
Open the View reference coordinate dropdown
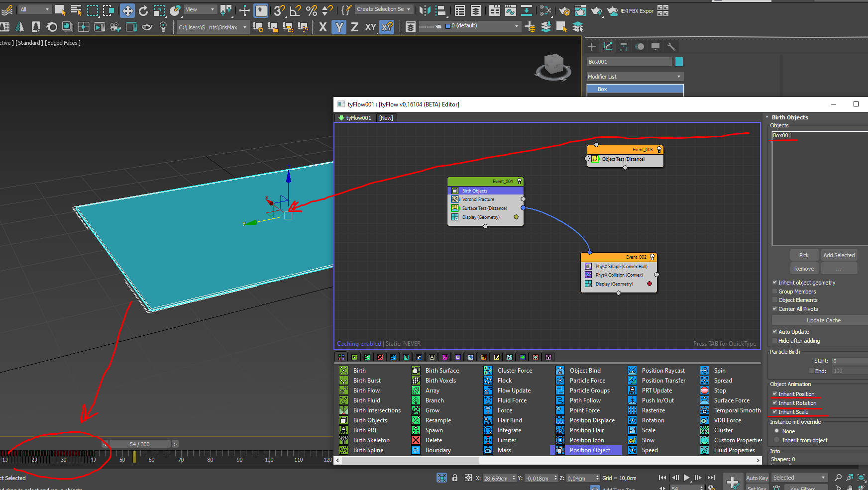pos(200,9)
